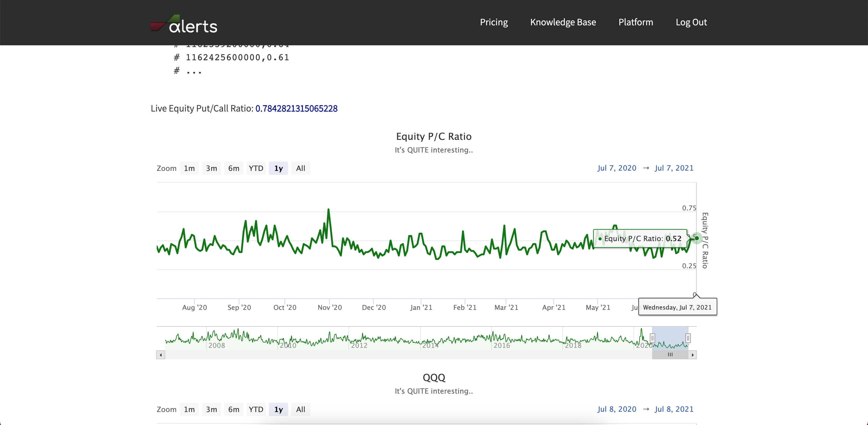Select All zoom on Equity chart
The width and height of the screenshot is (868, 425).
click(x=300, y=168)
